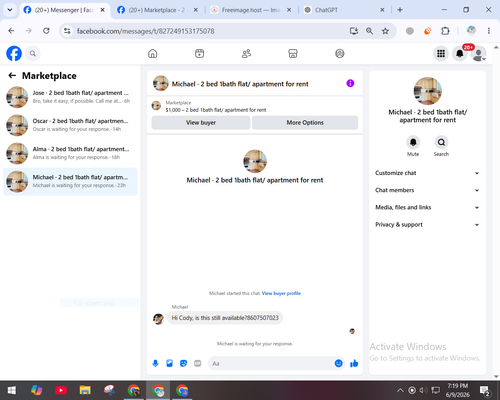
Task: Open a new browser tab
Action: point(400,10)
